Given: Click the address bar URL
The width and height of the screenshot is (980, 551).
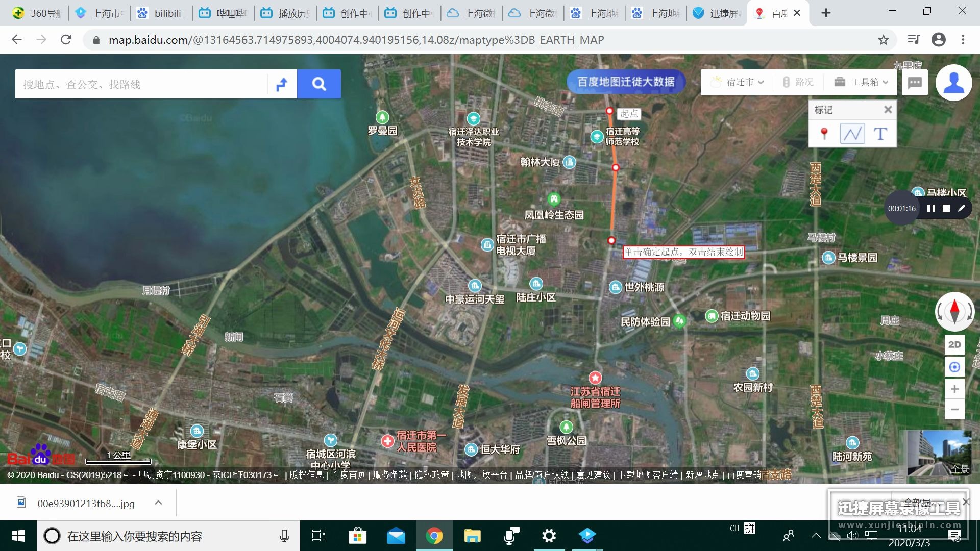Looking at the screenshot, I should coord(356,40).
